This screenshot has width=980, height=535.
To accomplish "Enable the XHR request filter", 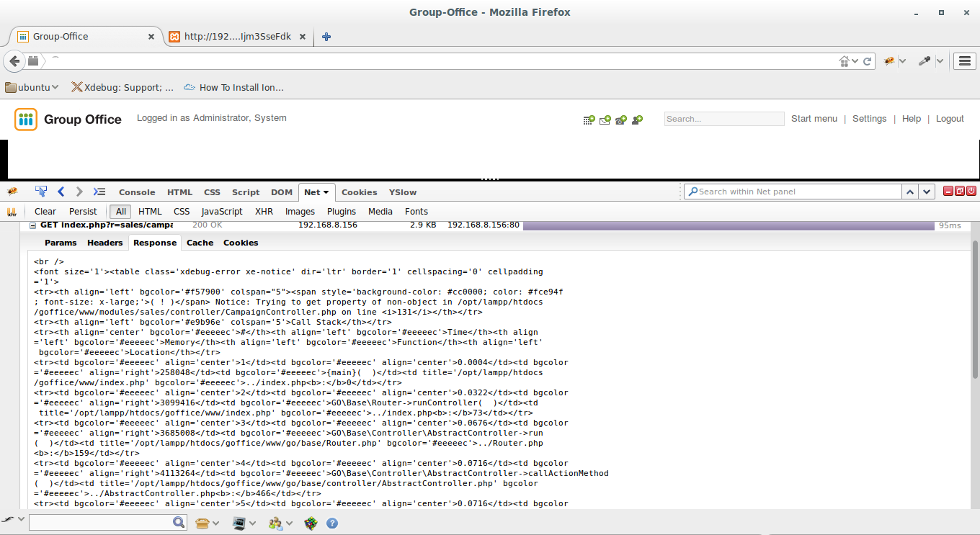I will click(x=264, y=212).
